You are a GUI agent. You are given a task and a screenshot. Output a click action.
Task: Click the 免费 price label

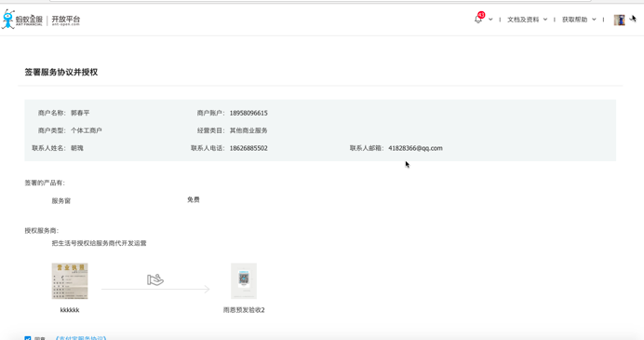tap(194, 199)
